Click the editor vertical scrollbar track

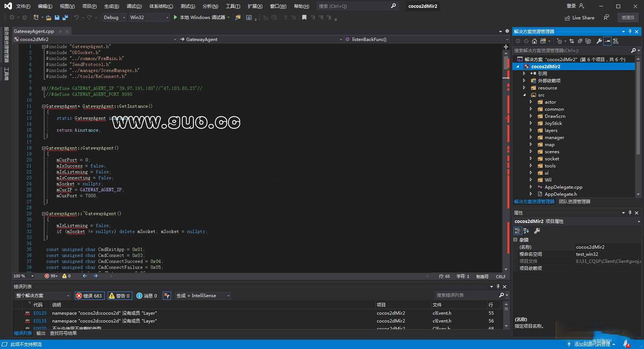(506, 168)
